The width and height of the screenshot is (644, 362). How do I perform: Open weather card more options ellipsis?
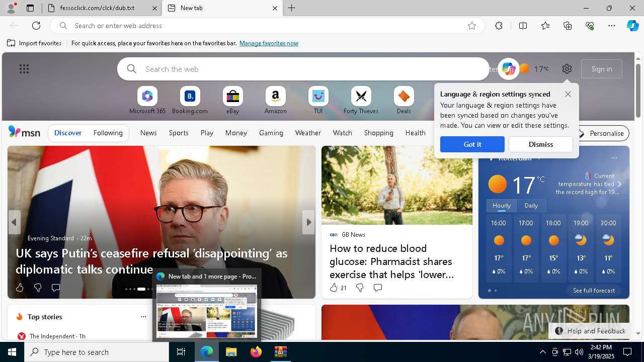(614, 158)
